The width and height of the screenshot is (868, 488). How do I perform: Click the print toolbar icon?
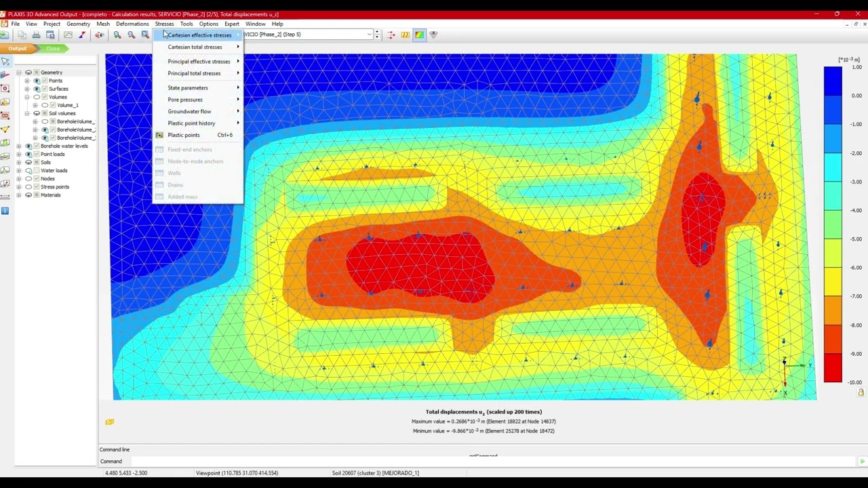pos(37,35)
